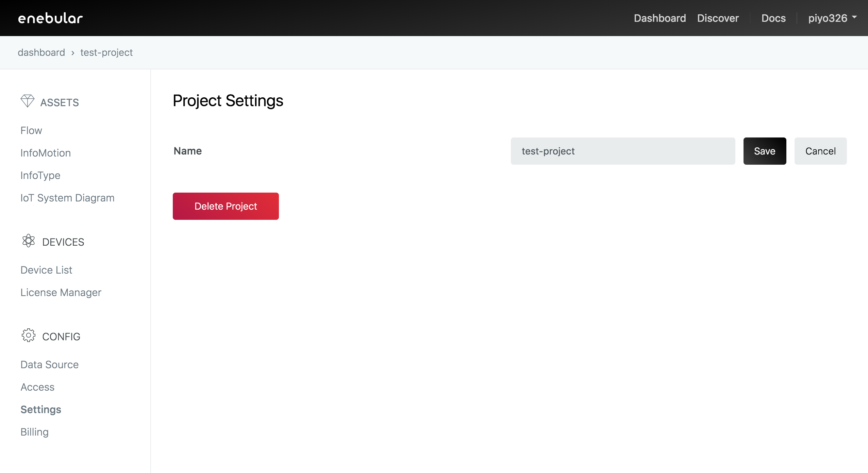Open Discover from the top bar
The image size is (868, 473).
(x=718, y=18)
